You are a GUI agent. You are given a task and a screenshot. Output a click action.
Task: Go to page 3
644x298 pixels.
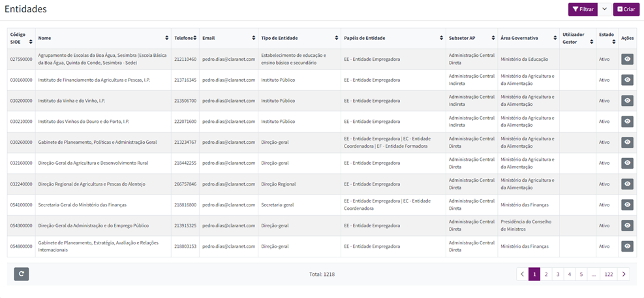click(558, 274)
